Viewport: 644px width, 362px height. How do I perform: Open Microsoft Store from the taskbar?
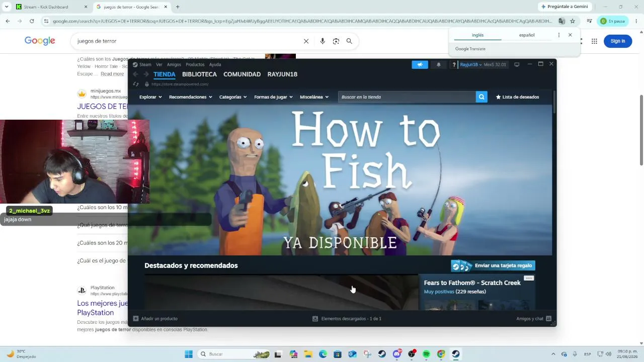click(338, 354)
